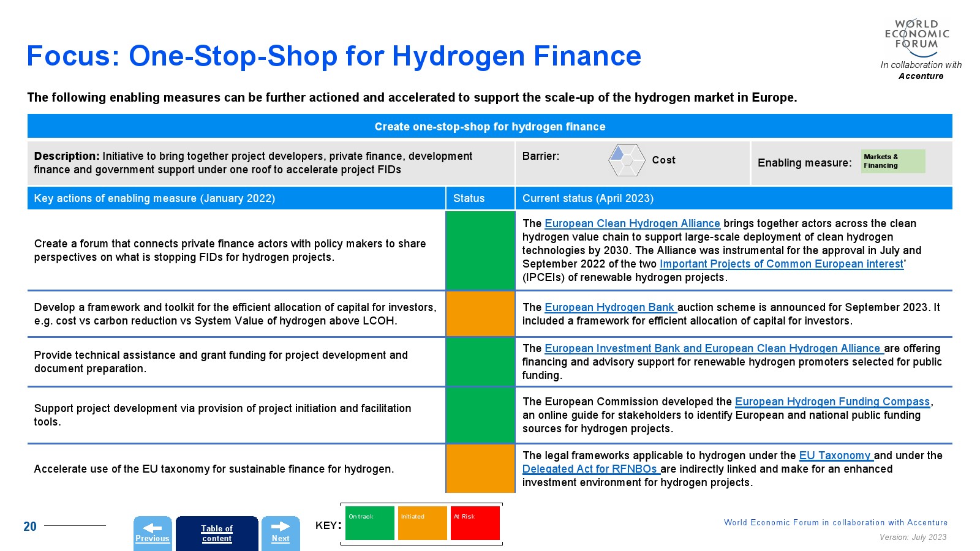
Task: Visit the European Hydrogen Funding Compass link
Action: 832,402
